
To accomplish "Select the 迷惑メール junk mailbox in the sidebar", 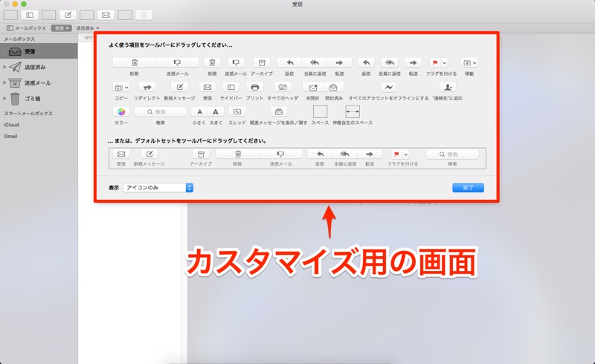I will [39, 82].
